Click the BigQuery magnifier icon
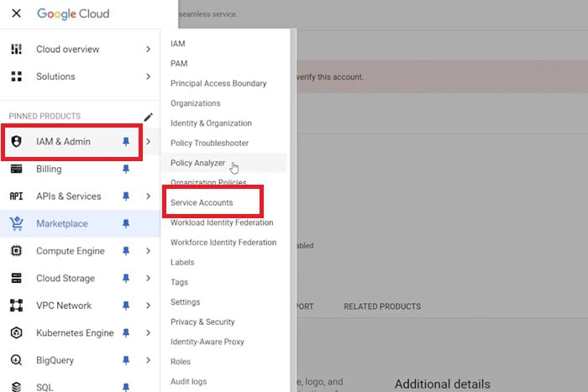This screenshot has height=392, width=588. 16,360
